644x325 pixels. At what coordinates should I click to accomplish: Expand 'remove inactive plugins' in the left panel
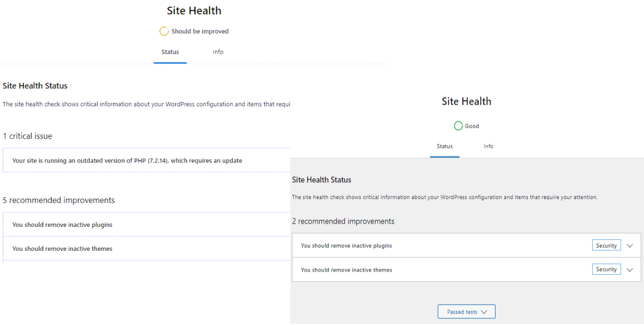pos(147,225)
